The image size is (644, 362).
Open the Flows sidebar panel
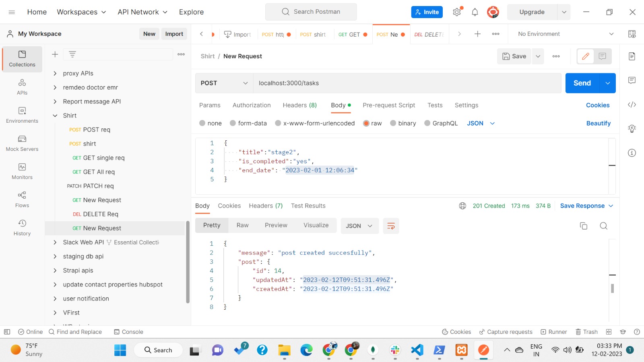22,200
